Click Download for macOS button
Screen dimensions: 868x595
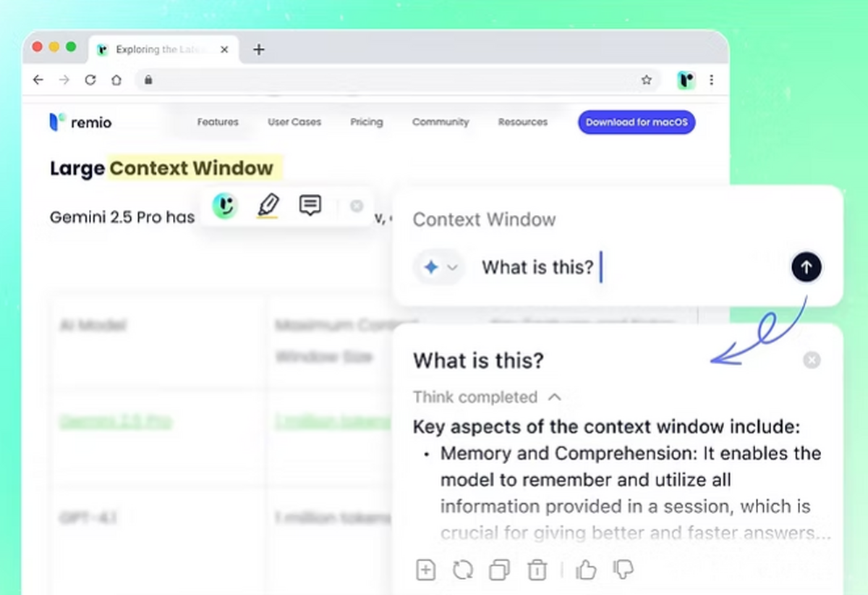(x=637, y=122)
